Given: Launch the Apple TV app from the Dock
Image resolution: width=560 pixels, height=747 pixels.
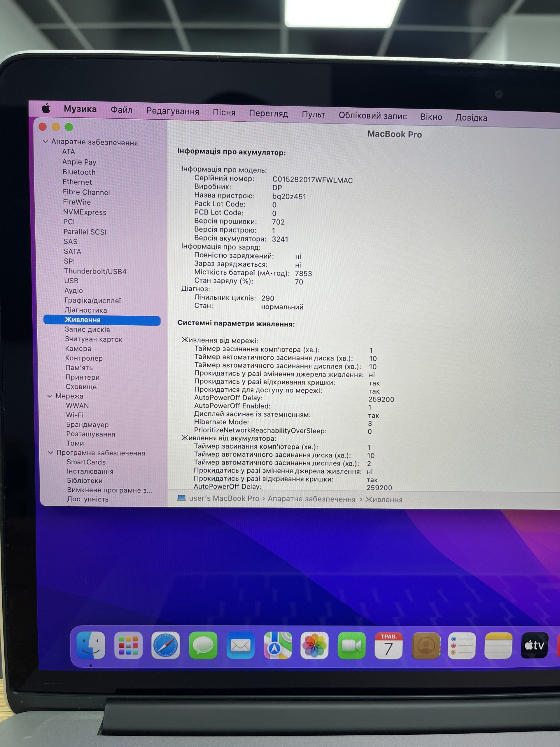Looking at the screenshot, I should point(534,645).
